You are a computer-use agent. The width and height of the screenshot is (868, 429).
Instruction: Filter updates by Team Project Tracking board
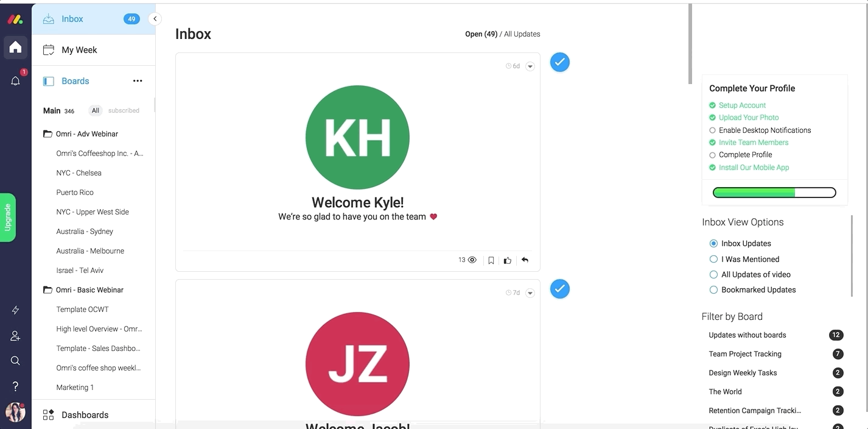745,353
